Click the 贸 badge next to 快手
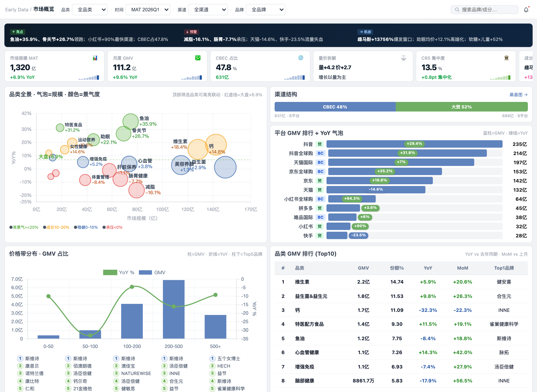Image resolution: width=537 pixels, height=392 pixels. tap(319, 235)
